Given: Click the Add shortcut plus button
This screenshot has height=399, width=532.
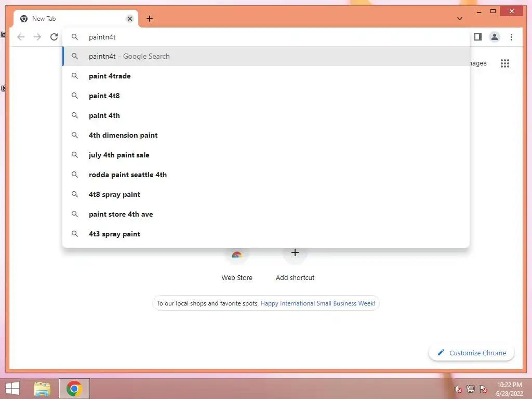Looking at the screenshot, I should pos(295,252).
